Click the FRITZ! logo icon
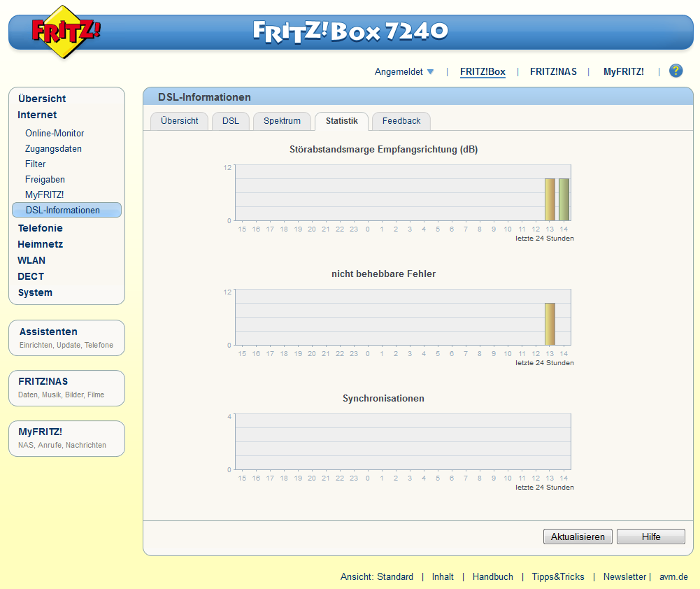The image size is (700, 589). click(66, 31)
